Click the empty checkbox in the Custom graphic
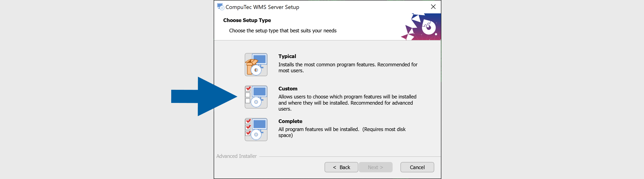644x179 pixels. (x=247, y=95)
